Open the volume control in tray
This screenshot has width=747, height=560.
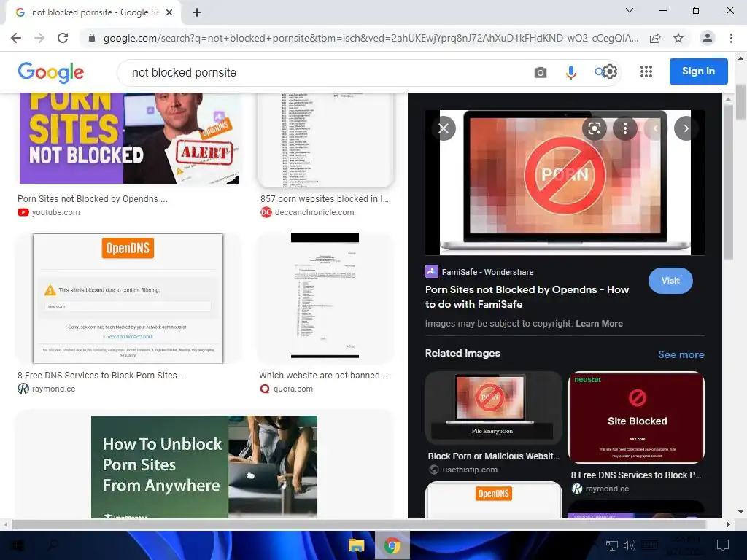629,545
